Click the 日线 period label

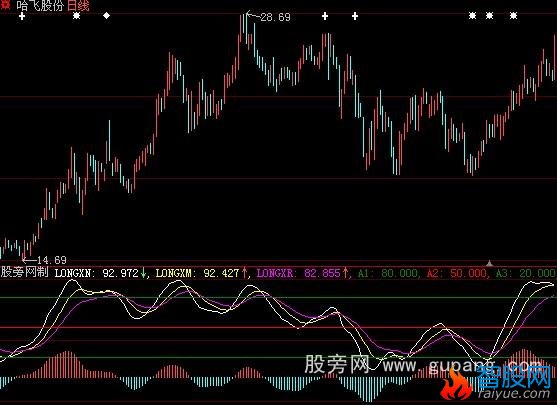pyautogui.click(x=78, y=5)
